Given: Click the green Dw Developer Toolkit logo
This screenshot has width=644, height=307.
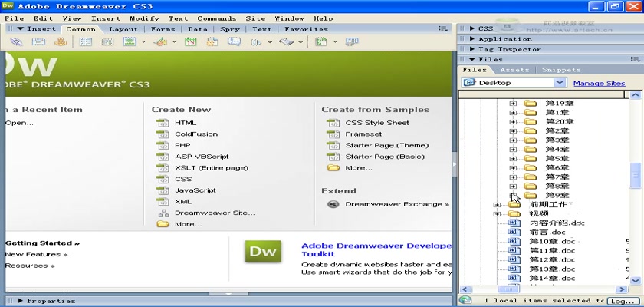Looking at the screenshot, I should (263, 252).
